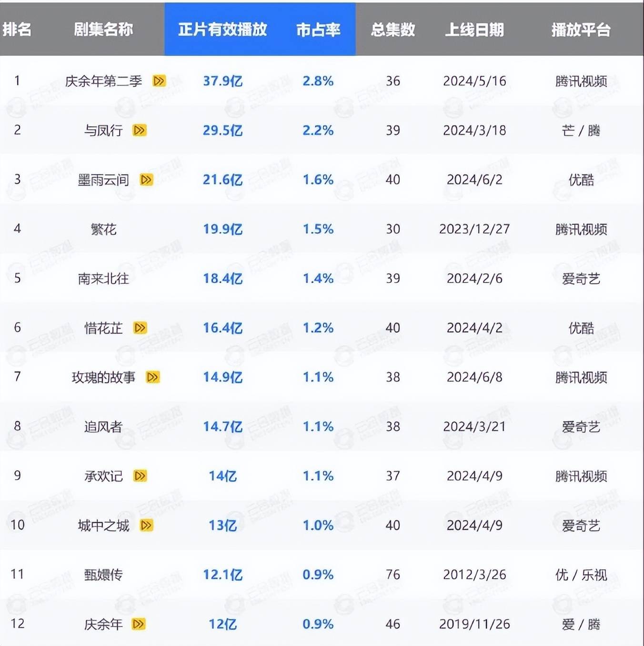Click the 13亿 play count
Screen dimensions: 644x646
click(222, 525)
